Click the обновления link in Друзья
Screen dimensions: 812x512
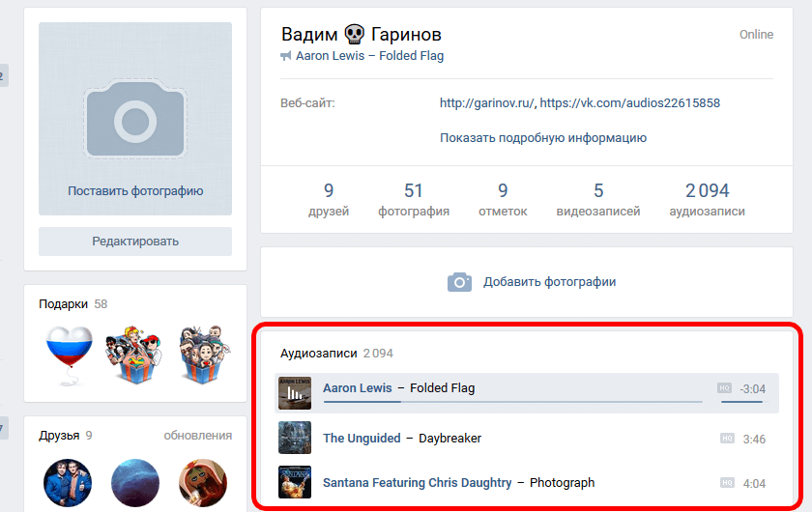point(198,436)
